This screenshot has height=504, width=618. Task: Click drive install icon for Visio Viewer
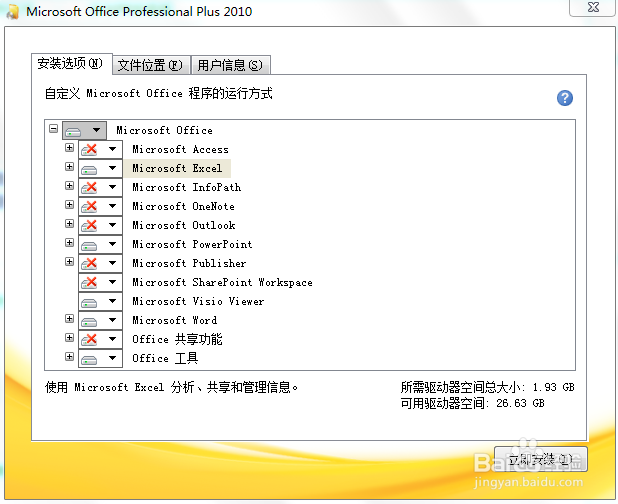89,303
